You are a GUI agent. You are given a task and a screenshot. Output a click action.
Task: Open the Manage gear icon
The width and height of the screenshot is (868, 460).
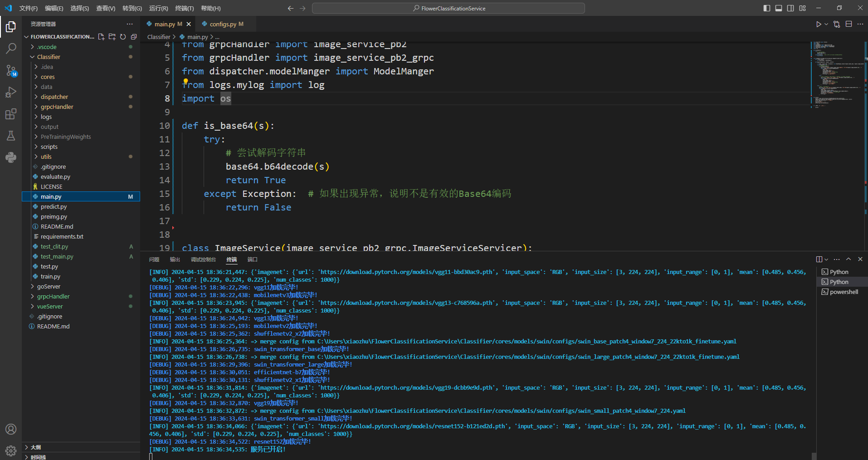point(11,450)
